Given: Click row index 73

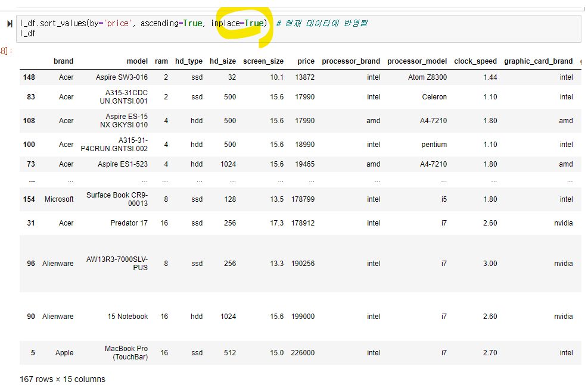Looking at the screenshot, I should 31,164.
